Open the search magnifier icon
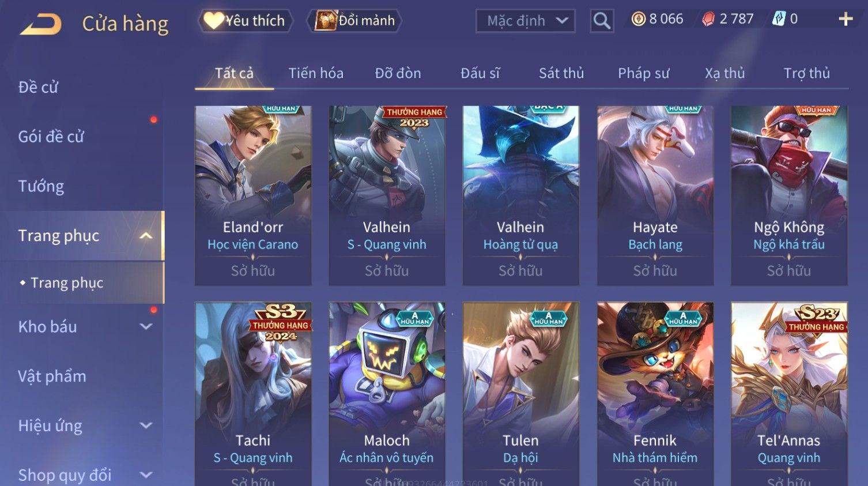 click(x=602, y=21)
